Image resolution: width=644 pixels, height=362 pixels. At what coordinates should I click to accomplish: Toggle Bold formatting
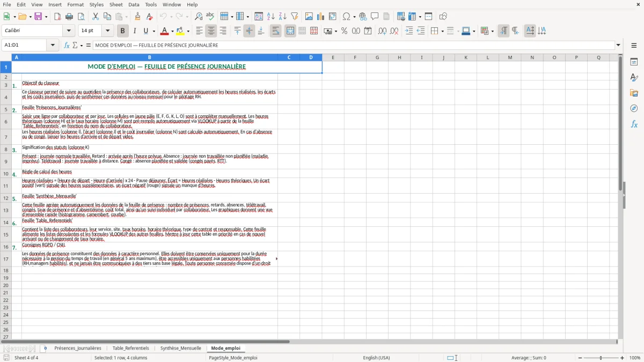tap(122, 31)
